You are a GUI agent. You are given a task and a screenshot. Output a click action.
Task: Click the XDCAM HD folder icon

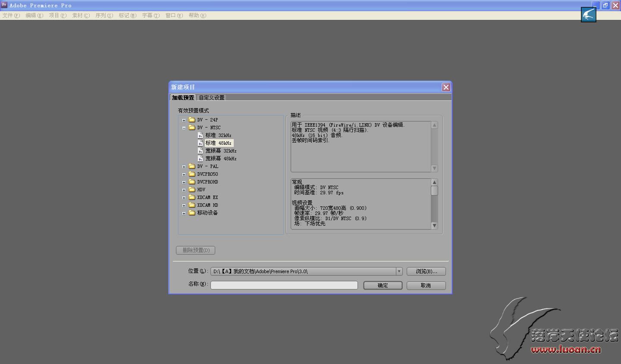pos(192,205)
